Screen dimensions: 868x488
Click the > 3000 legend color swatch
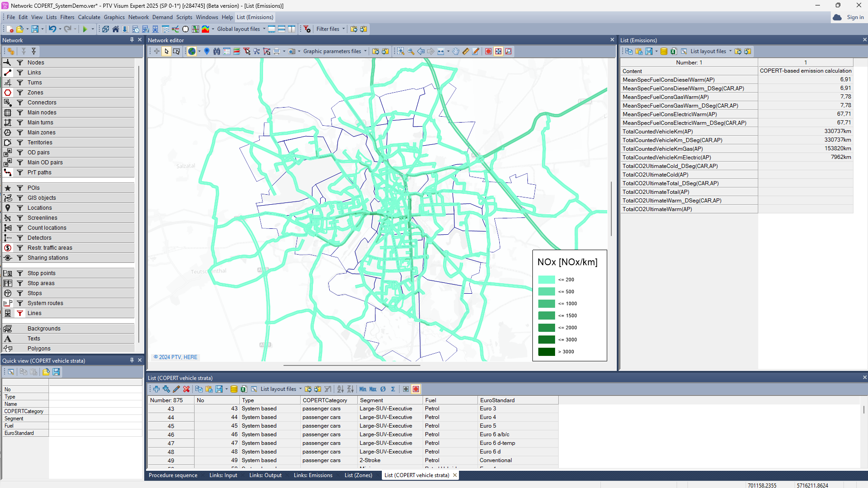(x=546, y=352)
